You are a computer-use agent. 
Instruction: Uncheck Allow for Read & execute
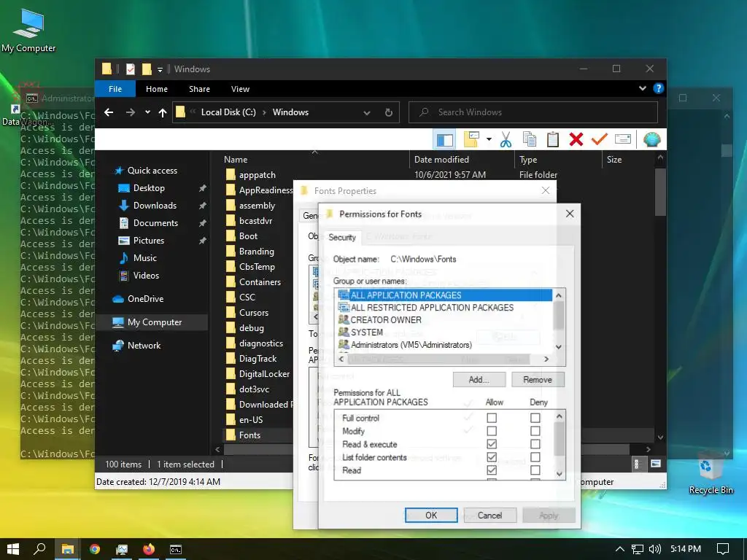(x=492, y=444)
